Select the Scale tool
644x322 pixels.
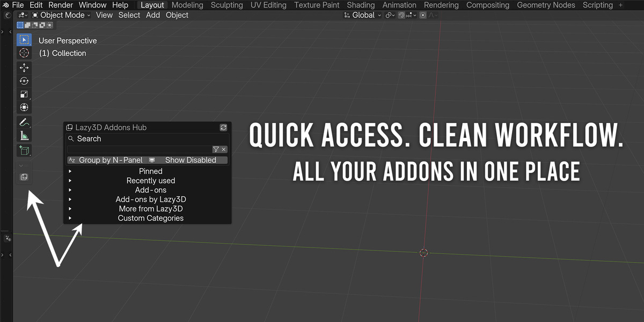(24, 94)
